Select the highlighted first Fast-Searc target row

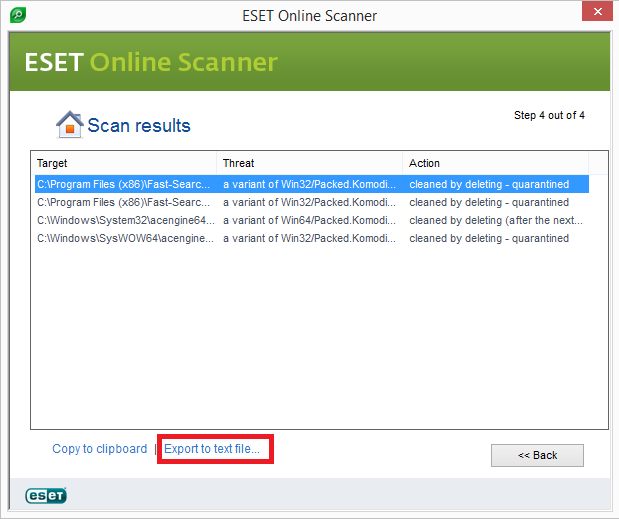(312, 184)
